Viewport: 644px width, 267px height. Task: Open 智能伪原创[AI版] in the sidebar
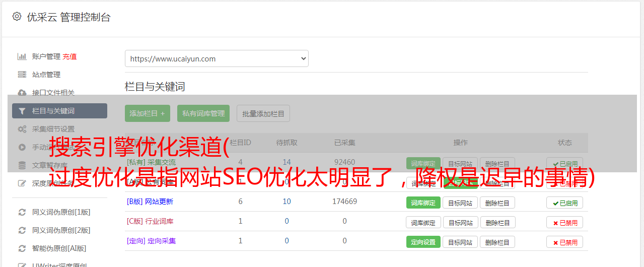59,248
